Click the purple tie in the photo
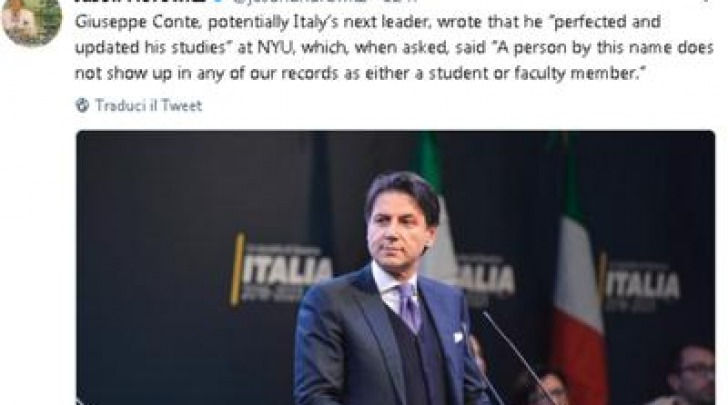728x405 pixels. pos(409,307)
